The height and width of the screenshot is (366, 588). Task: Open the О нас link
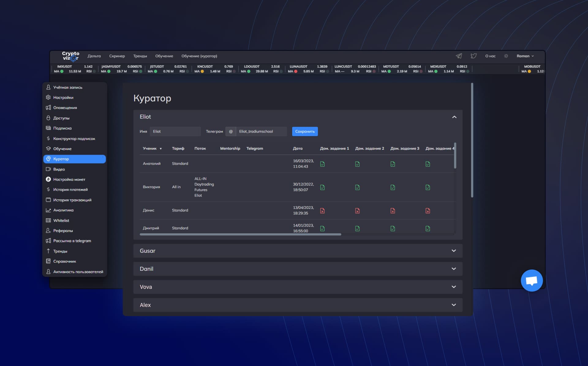[490, 56]
